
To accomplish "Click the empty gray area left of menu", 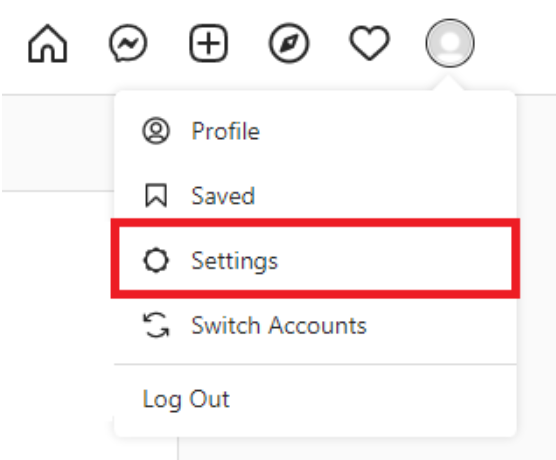I will tap(58, 143).
